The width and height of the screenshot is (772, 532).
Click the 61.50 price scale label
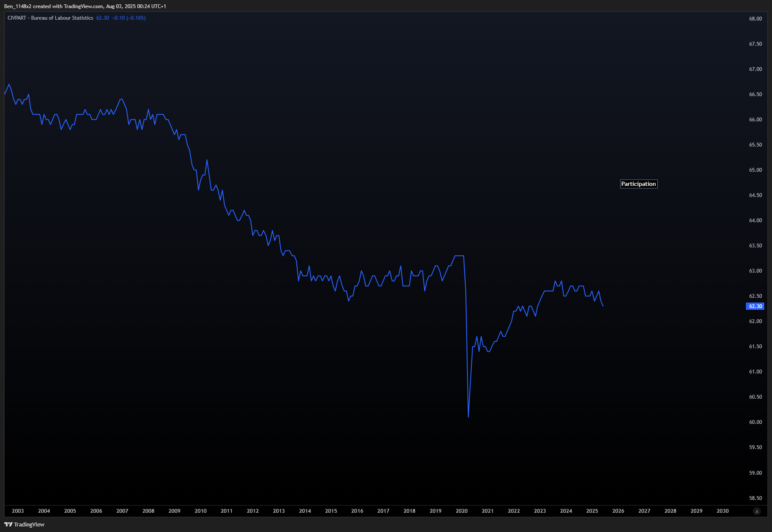point(755,347)
